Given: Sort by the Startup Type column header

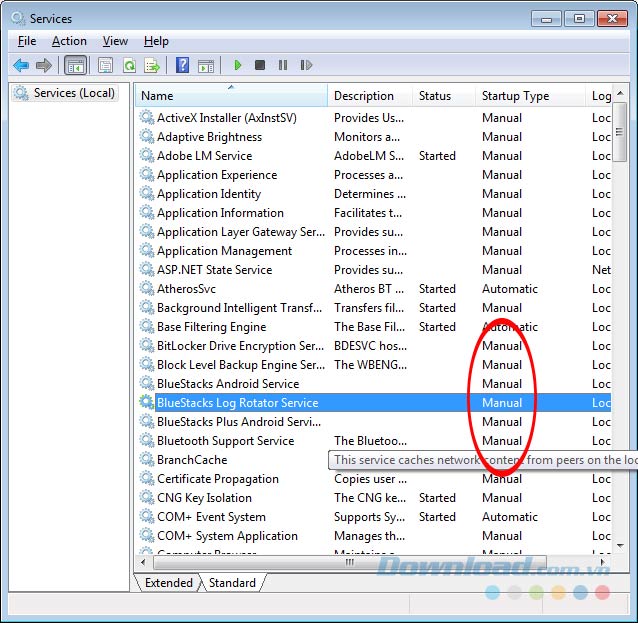Looking at the screenshot, I should click(x=530, y=96).
